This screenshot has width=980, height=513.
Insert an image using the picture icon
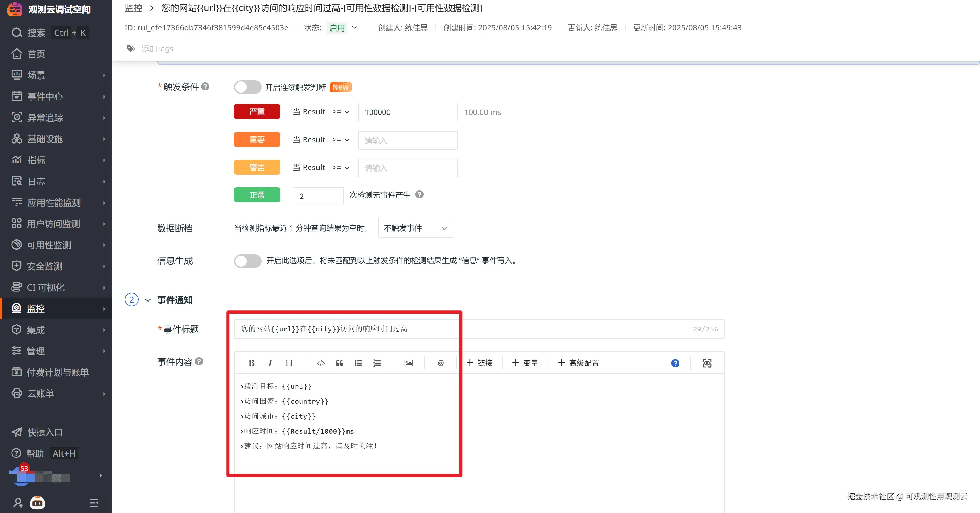(408, 363)
